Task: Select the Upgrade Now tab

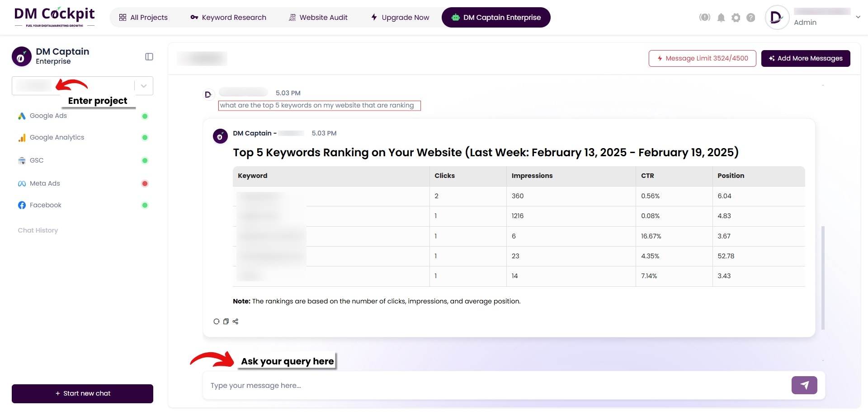Action: coord(400,18)
